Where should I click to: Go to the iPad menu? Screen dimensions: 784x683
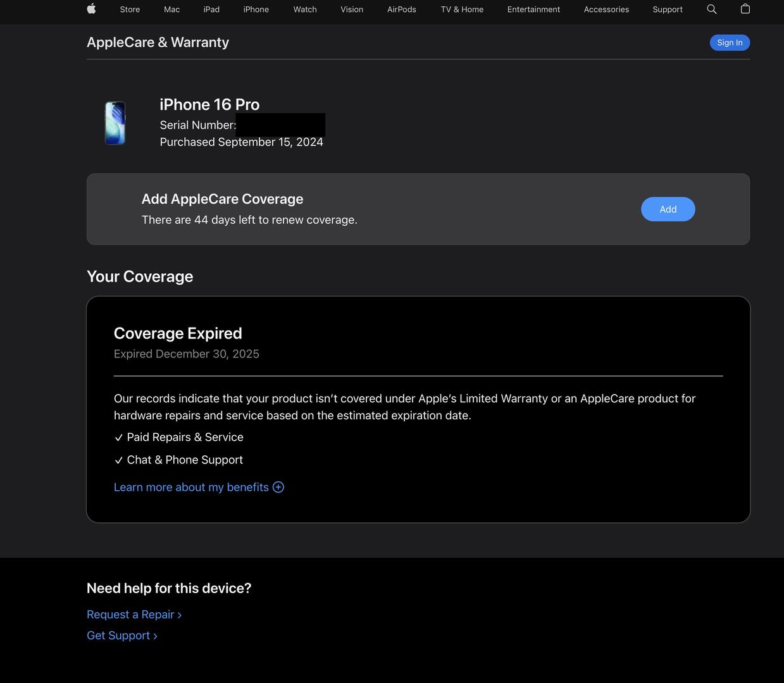(x=211, y=9)
